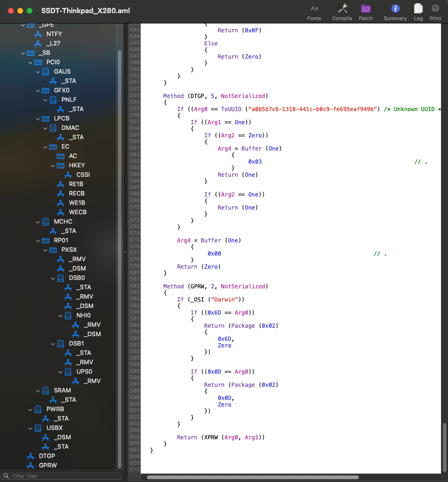Collapse the RP01 node chevron
The image size is (448, 482).
tap(38, 241)
